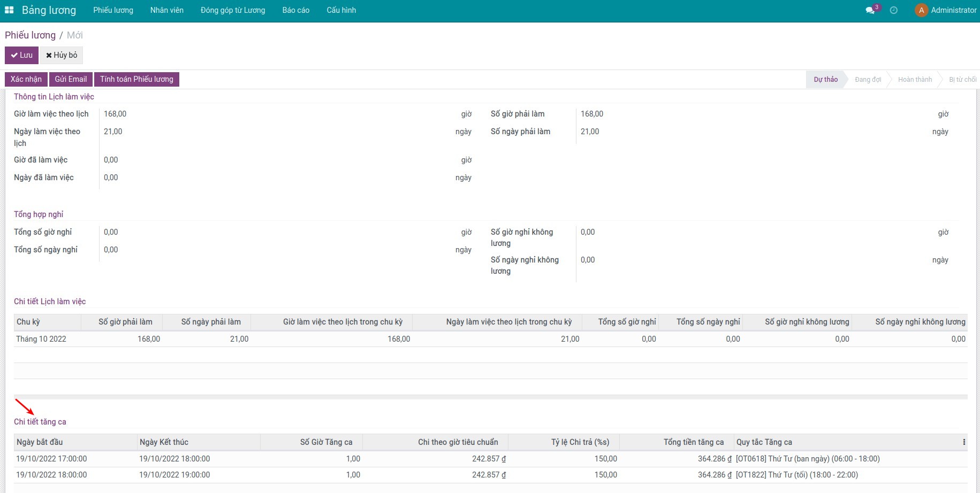The image size is (980, 493).
Task: Open the chat messages icon
Action: click(870, 10)
